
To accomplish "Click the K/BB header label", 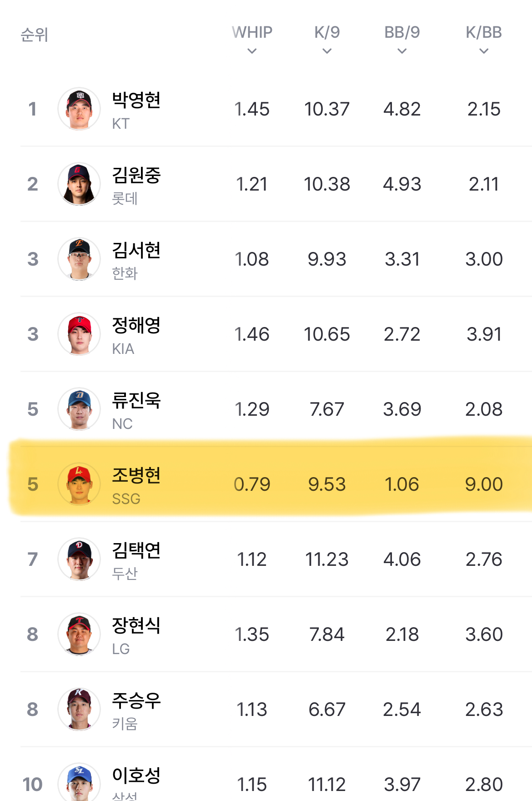I will (484, 32).
